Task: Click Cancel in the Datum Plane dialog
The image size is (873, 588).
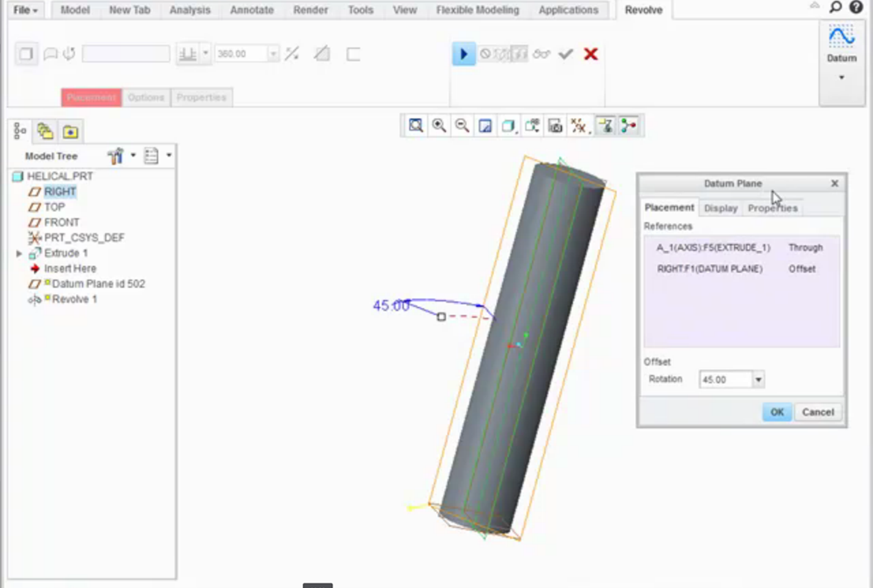Action: [818, 412]
